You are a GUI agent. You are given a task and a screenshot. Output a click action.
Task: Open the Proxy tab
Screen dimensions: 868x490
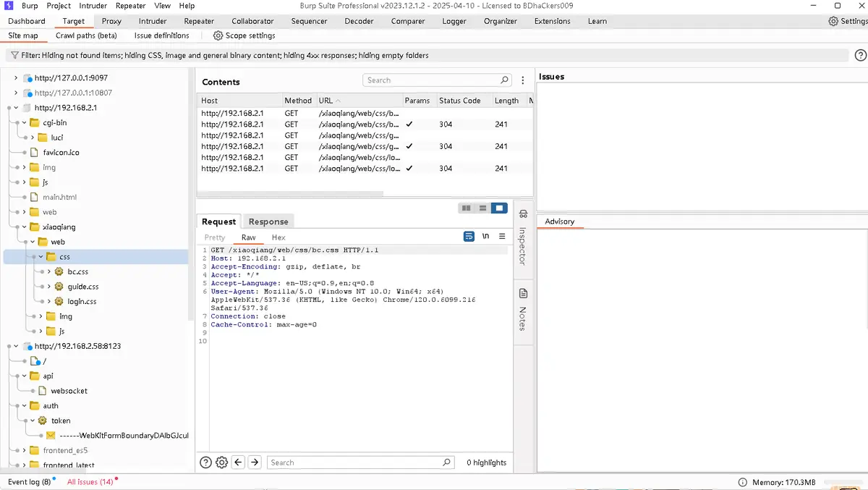[x=111, y=21]
